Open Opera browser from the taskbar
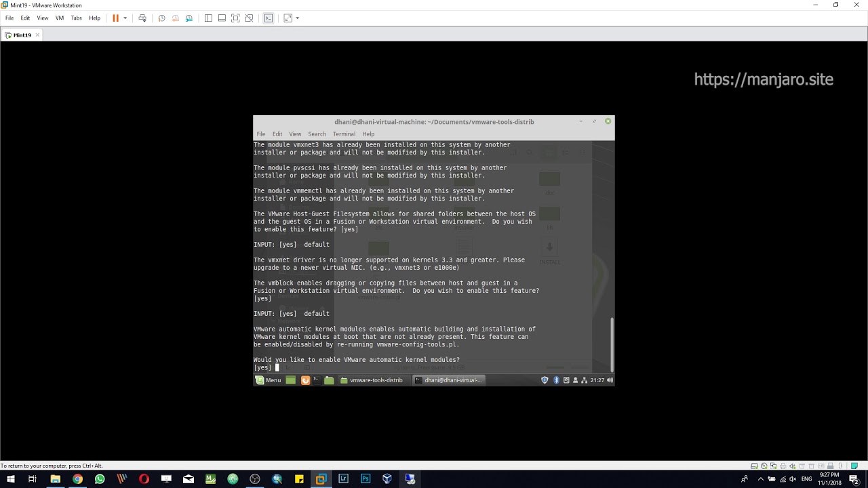 point(144,479)
